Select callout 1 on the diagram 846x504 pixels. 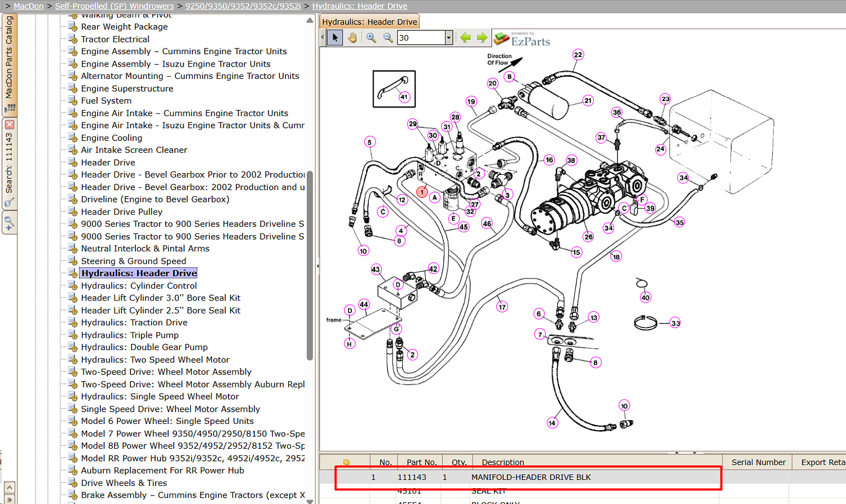(422, 192)
